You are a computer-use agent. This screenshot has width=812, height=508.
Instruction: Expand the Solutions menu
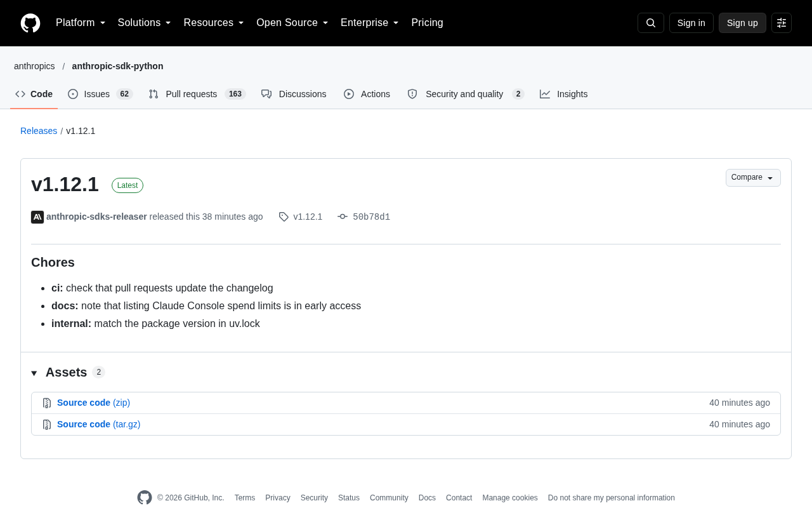point(145,23)
